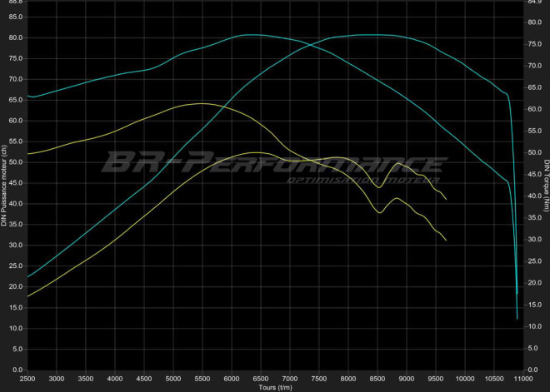Screen dimensions: 550x392
Task: Click the 50.0 label on left power axis
Action: 16,162
